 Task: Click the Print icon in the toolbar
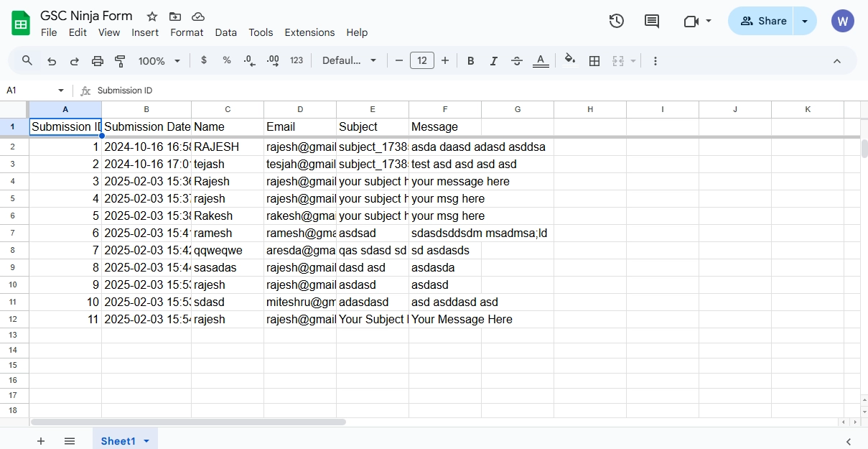(97, 60)
